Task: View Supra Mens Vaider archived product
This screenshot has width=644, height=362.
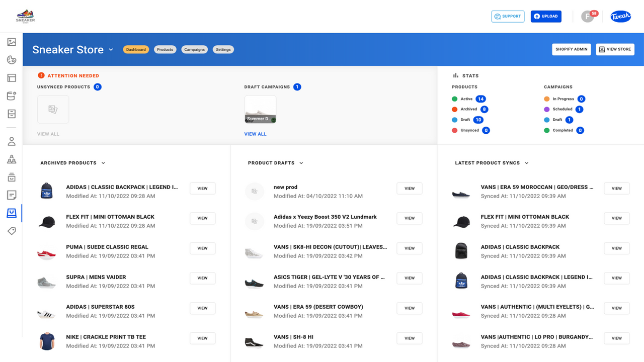Action: coord(202,278)
